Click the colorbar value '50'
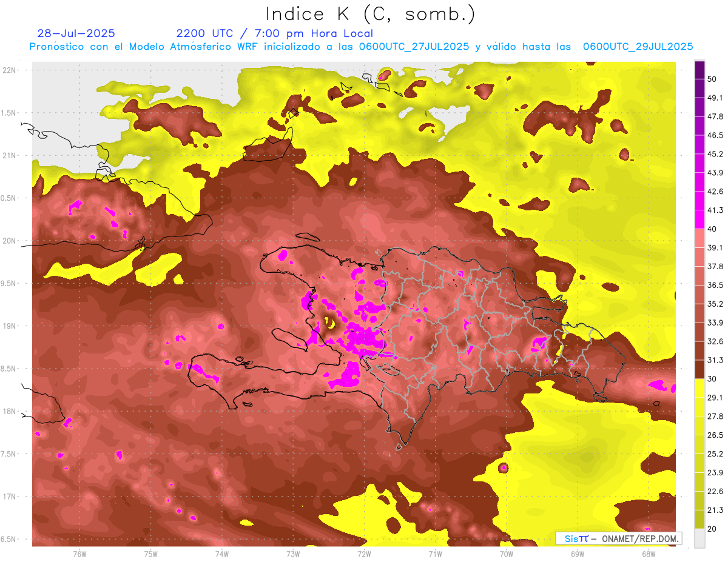The width and height of the screenshot is (728, 562). [x=713, y=79]
